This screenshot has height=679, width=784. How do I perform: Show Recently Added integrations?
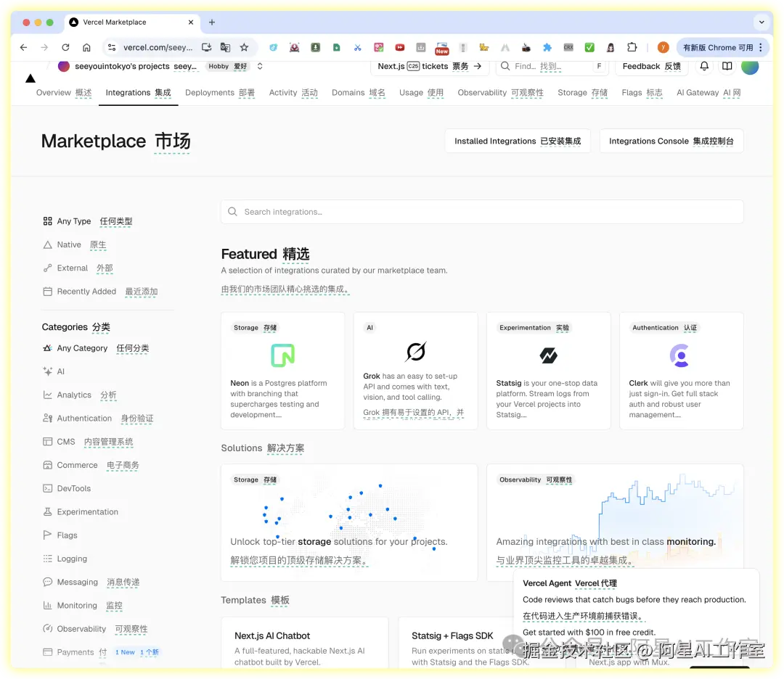(x=100, y=292)
